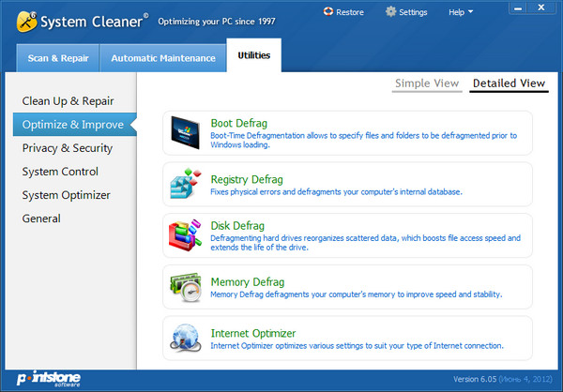Switch to the Scan & Repair tab

(58, 58)
